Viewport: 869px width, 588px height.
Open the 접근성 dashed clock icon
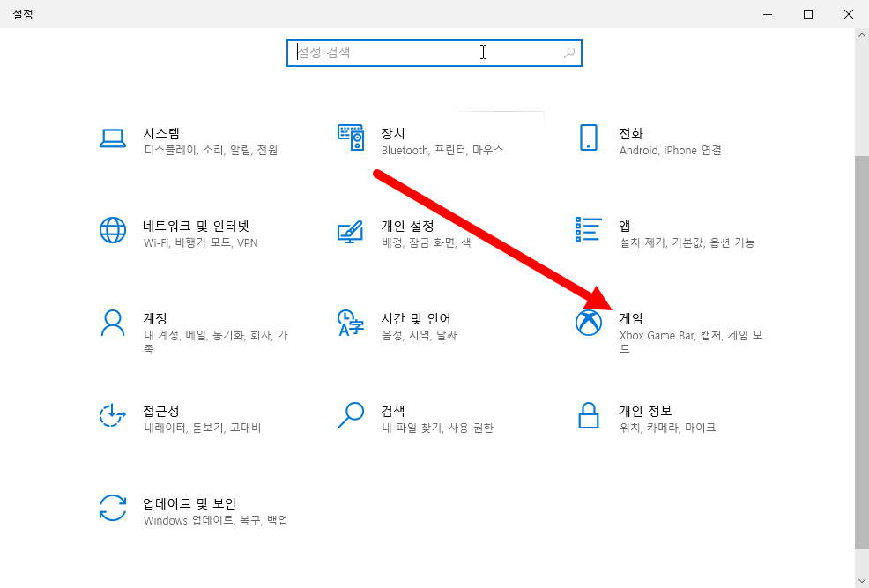click(113, 415)
